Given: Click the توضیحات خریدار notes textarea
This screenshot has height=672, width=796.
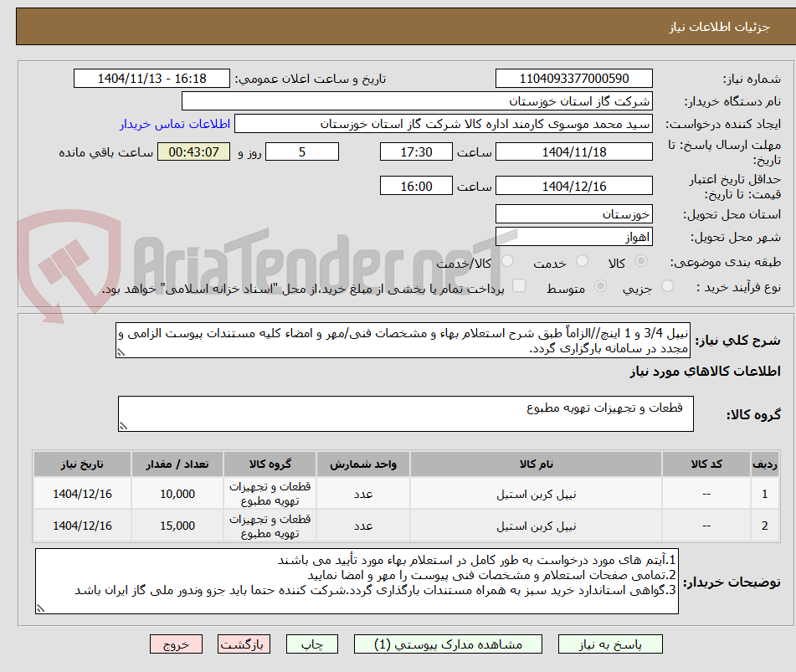Looking at the screenshot, I should click(357, 581).
